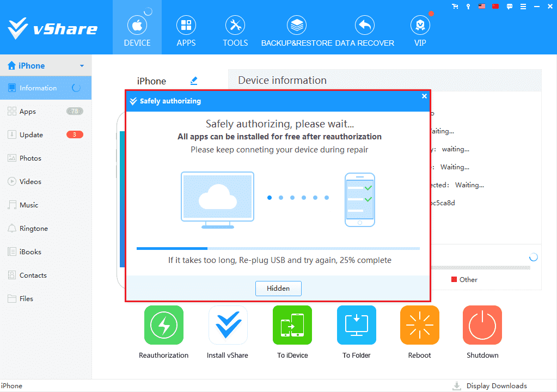Click the Shutdown power icon
Screen dimensions: 557x392
[482, 325]
